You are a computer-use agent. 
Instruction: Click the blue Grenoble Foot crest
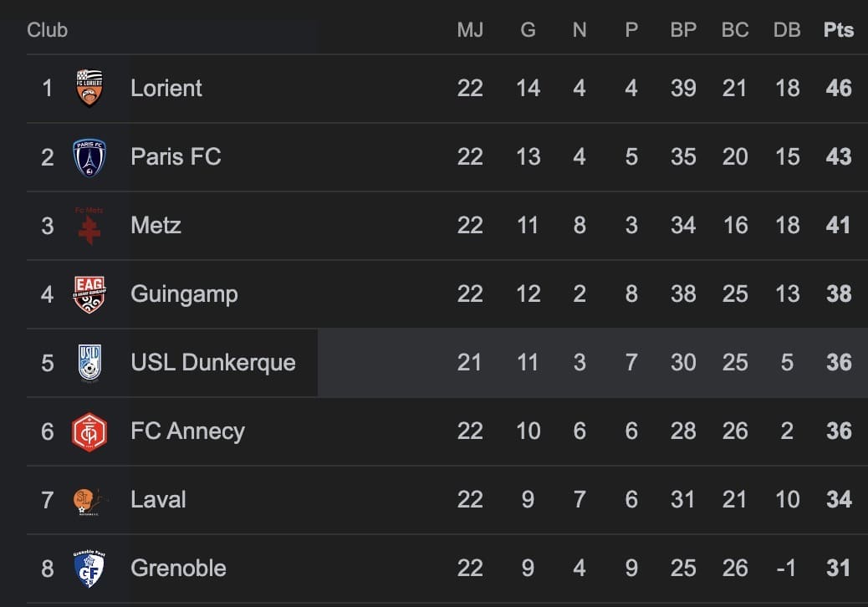(89, 569)
